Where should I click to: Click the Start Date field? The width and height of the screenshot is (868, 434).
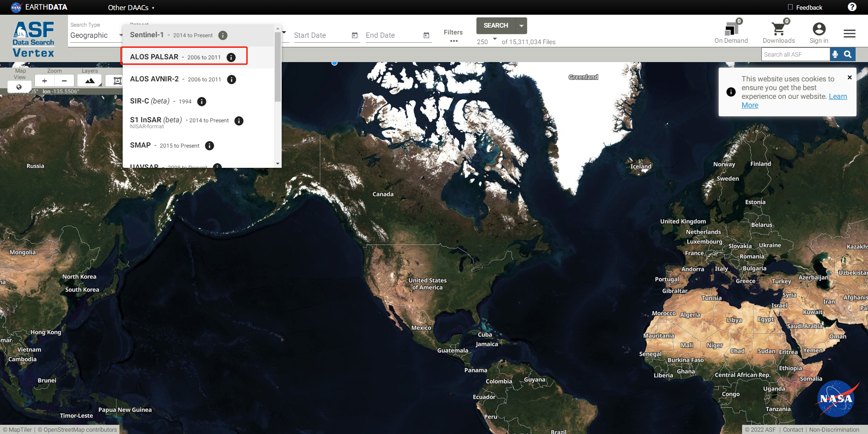(x=321, y=35)
